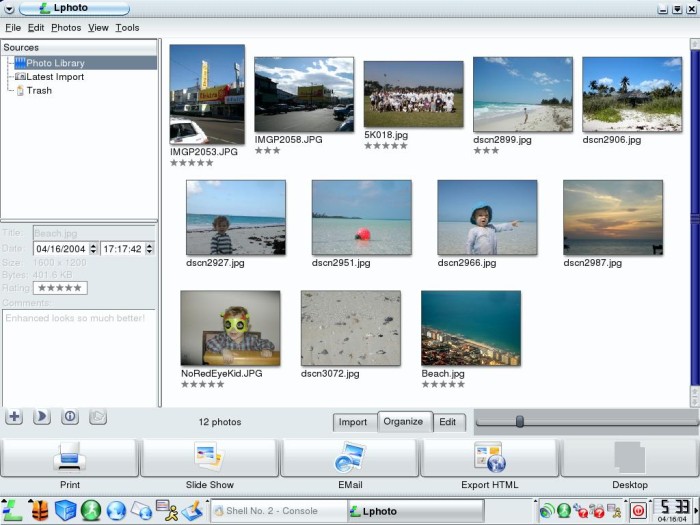Launch the Slide Show icon button
Screen dimensions: 700x525
(209, 457)
